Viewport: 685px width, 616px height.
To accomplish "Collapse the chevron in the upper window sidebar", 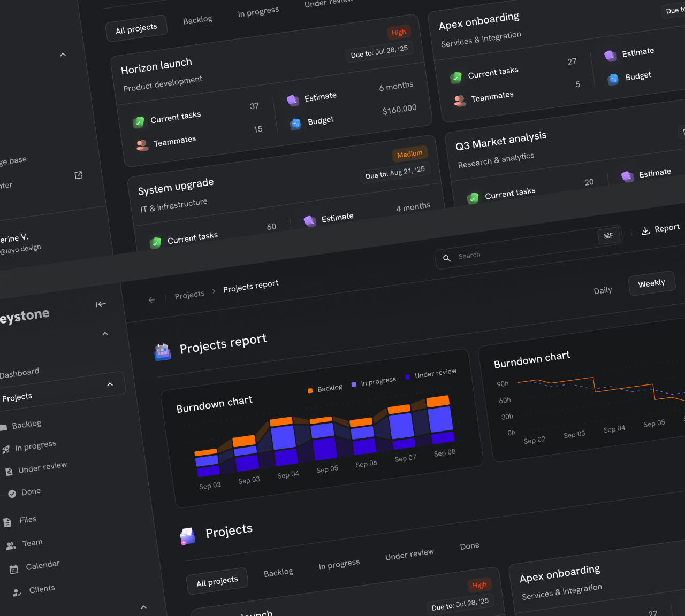I will pyautogui.click(x=63, y=54).
